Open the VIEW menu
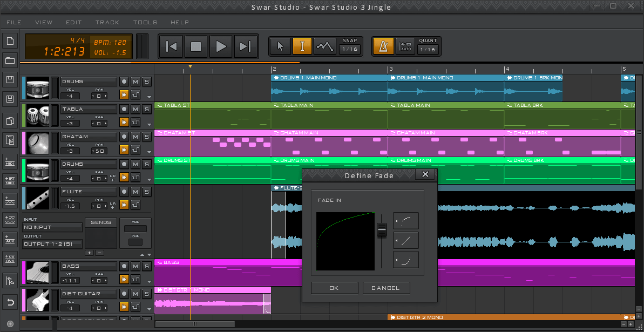Image resolution: width=644 pixels, height=332 pixels. [44, 22]
